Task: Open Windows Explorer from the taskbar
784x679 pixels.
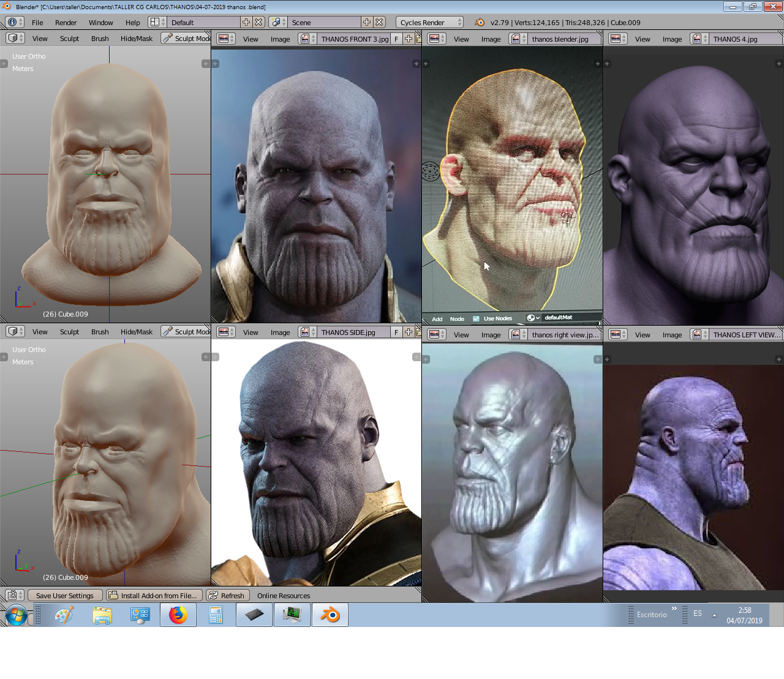Action: [102, 615]
